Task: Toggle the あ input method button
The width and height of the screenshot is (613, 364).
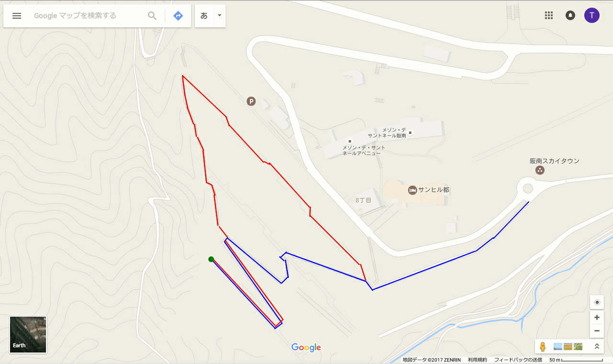Action: [x=204, y=16]
